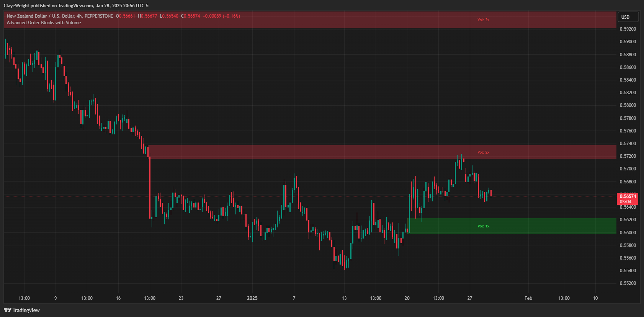Viewport: 644px width, 317px height.
Task: Click the TradingView logo at bottom
Action: click(22, 310)
